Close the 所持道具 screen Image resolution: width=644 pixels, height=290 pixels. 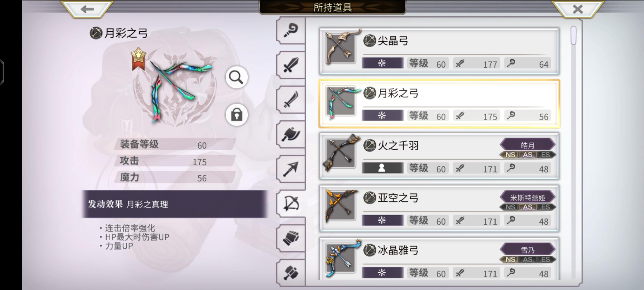tap(577, 9)
